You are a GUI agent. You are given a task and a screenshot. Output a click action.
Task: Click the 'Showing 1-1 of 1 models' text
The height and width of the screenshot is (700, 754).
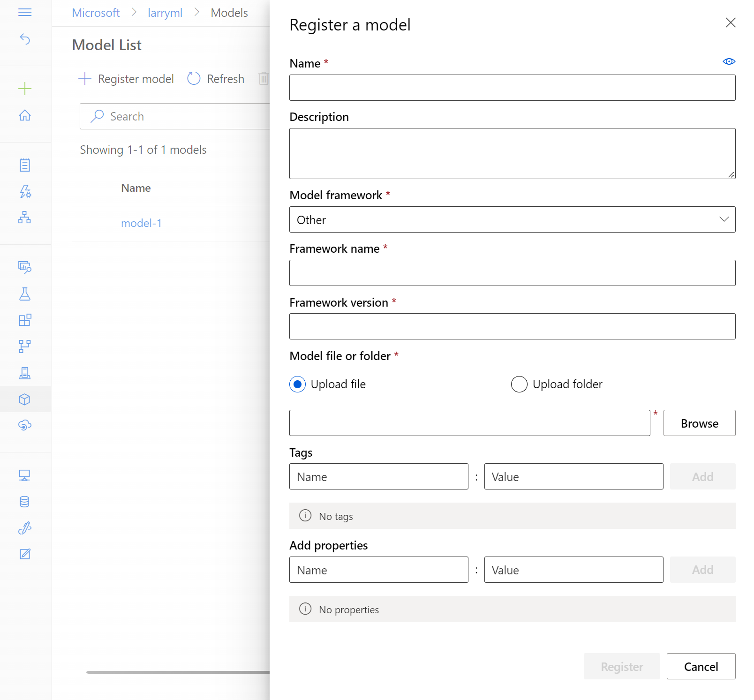click(x=143, y=150)
